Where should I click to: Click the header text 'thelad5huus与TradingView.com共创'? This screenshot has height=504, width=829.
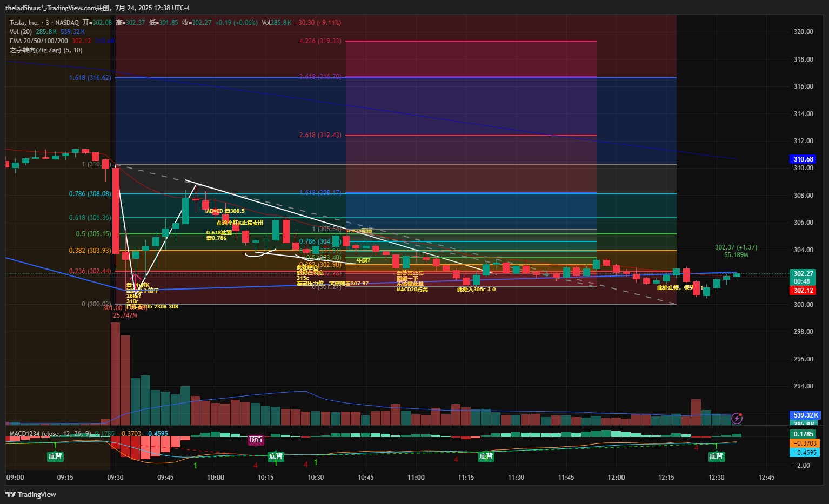[x=57, y=8]
